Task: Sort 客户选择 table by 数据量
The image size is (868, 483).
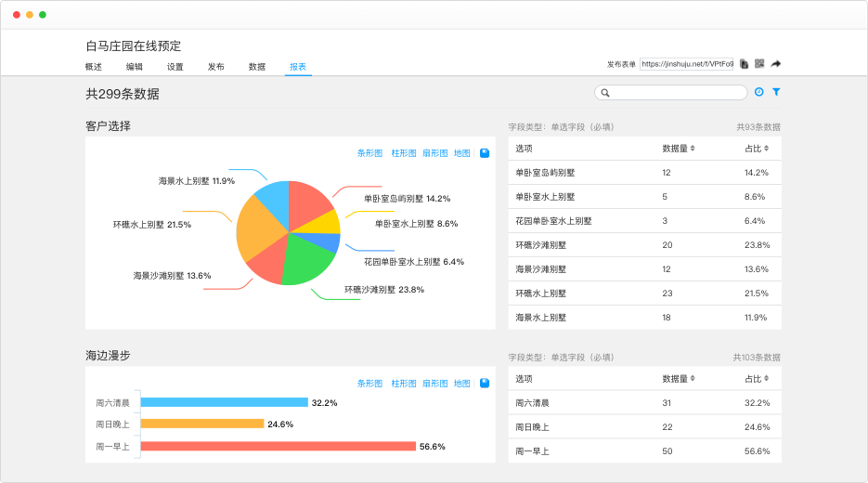Action: pyautogui.click(x=679, y=149)
